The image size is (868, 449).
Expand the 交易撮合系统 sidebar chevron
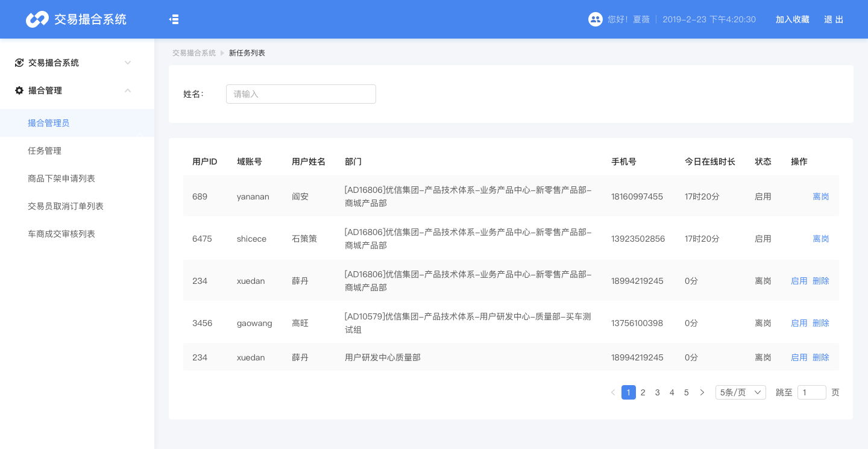(128, 63)
